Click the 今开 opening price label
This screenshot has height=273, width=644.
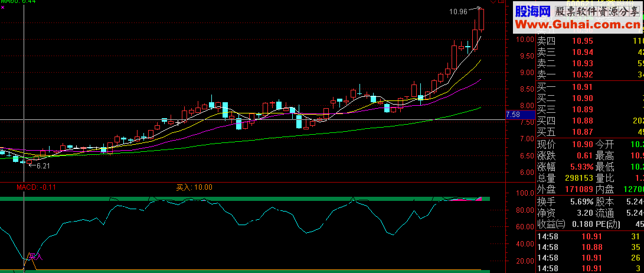(x=604, y=144)
